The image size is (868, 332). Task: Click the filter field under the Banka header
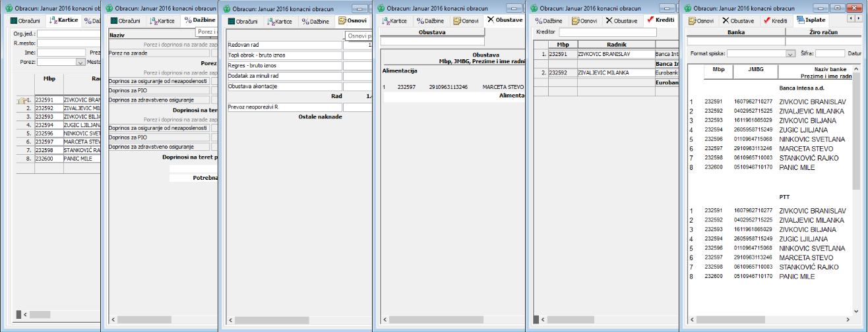click(736, 41)
